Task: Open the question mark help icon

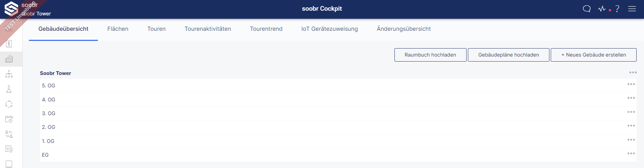Action: [617, 9]
